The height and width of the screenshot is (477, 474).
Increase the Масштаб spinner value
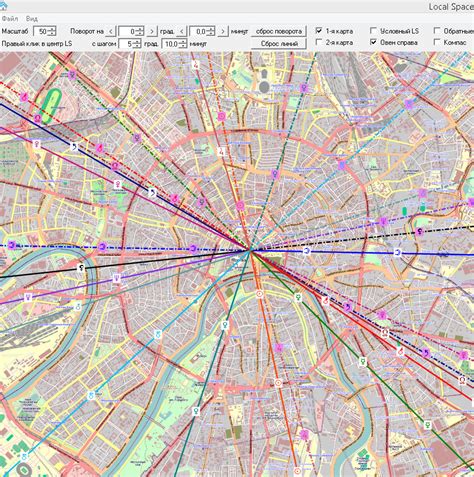(52, 29)
